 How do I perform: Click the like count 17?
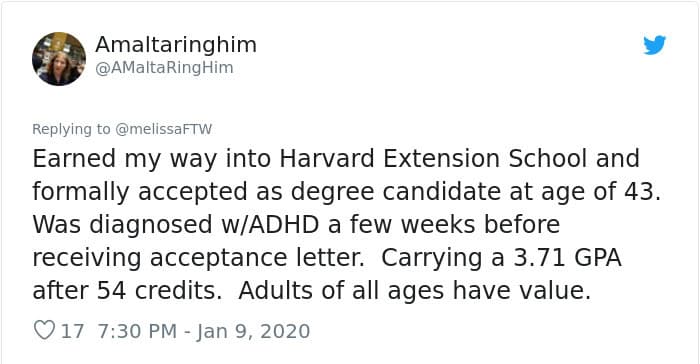[72, 331]
